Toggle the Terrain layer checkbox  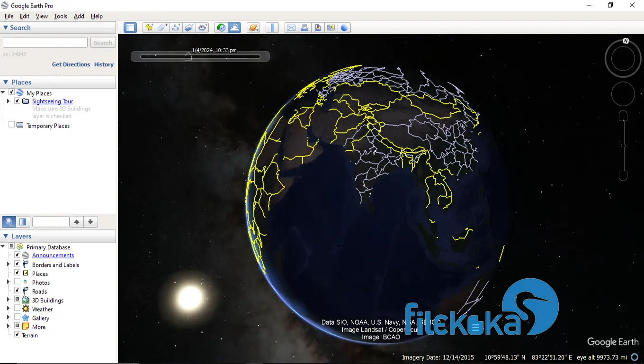coord(18,335)
